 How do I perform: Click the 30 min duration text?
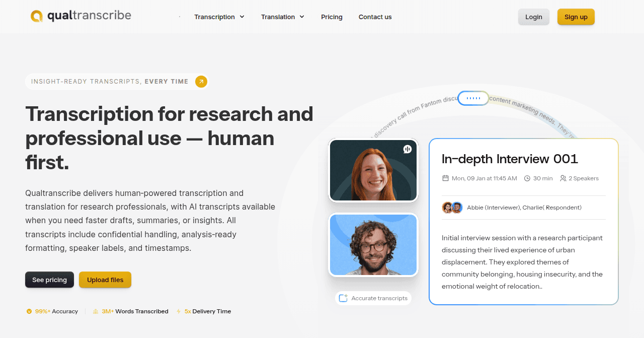pyautogui.click(x=543, y=178)
